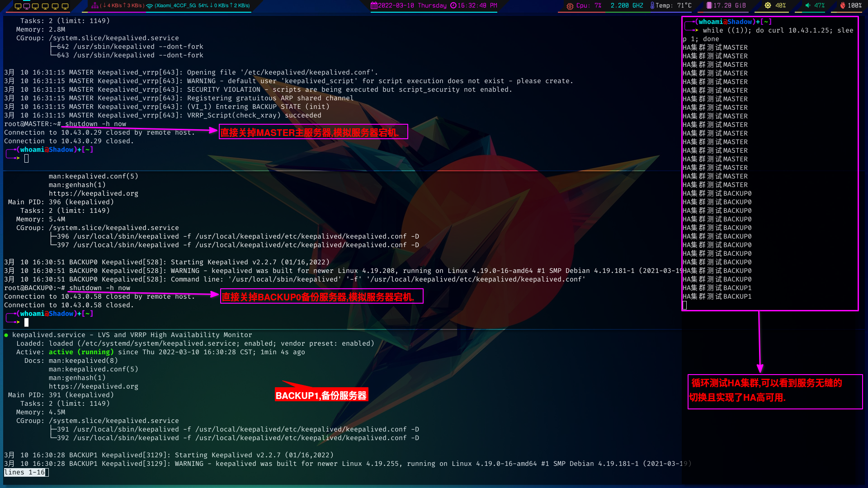Click the clock icon in the bar
The width and height of the screenshot is (868, 488).
pos(453,5)
